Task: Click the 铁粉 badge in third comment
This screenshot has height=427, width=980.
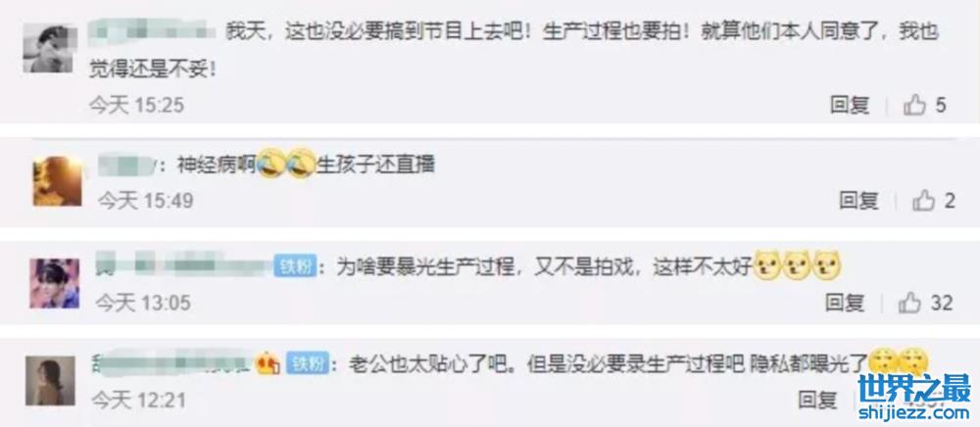Action: click(x=296, y=266)
